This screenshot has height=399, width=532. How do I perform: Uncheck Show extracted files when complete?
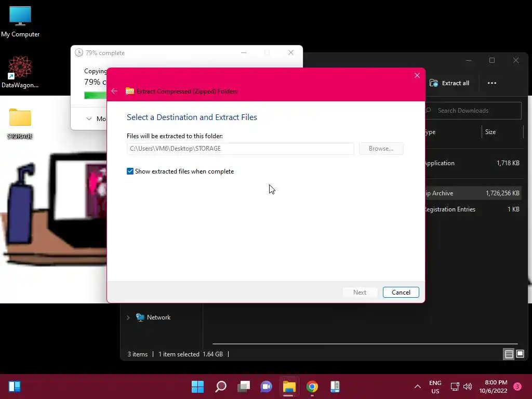click(130, 171)
